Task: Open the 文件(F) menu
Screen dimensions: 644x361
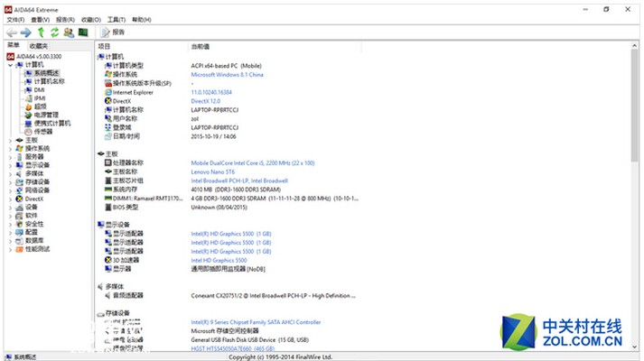Action: click(x=15, y=20)
